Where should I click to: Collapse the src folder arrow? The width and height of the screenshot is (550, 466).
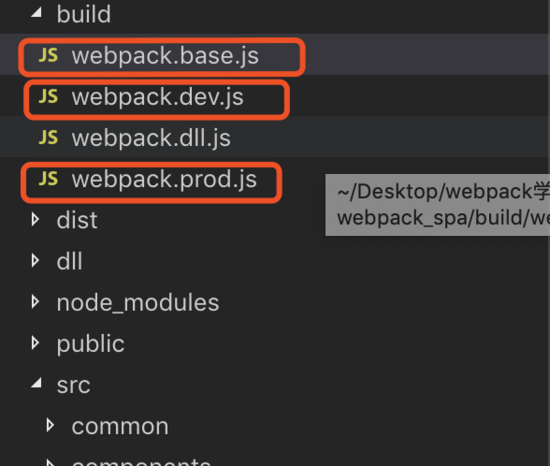(x=36, y=383)
